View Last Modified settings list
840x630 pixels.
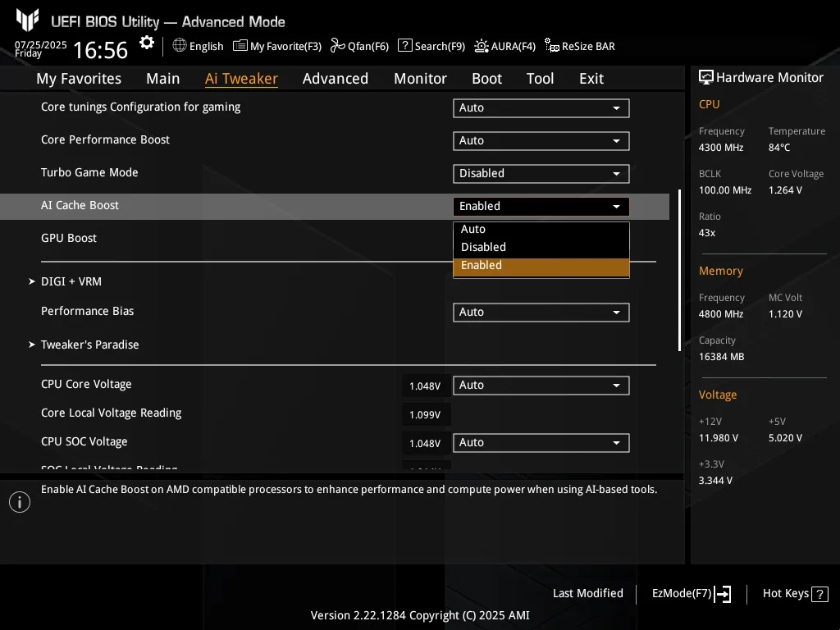587,593
